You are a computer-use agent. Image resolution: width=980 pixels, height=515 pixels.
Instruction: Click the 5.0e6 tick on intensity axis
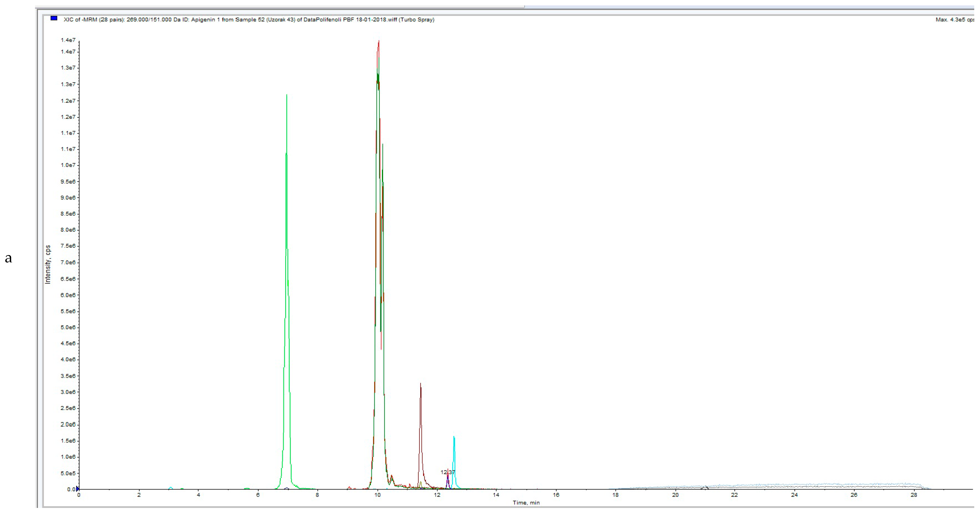pyautogui.click(x=68, y=327)
